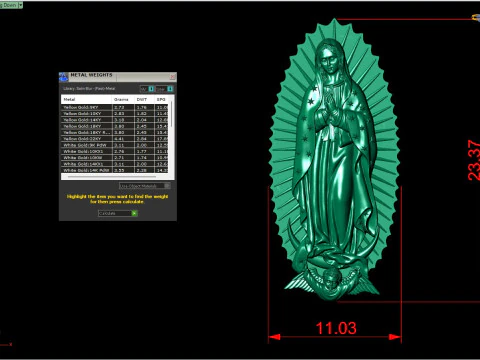Click the second small teal toggle in the dialog header
The image size is (480, 360).
pyautogui.click(x=170, y=89)
